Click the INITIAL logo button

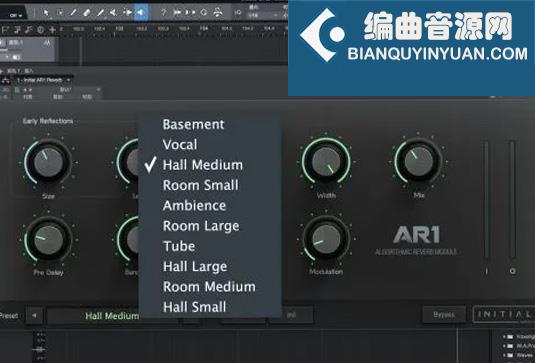504,315
